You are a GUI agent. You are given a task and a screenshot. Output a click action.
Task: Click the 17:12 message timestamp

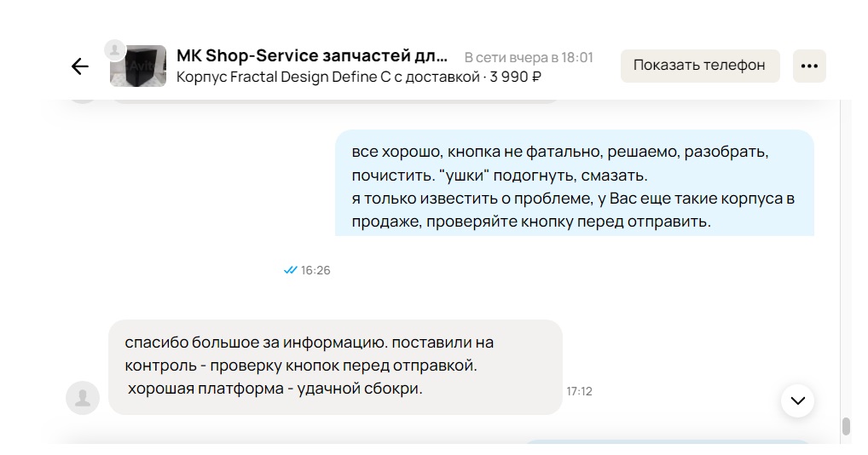point(579,391)
